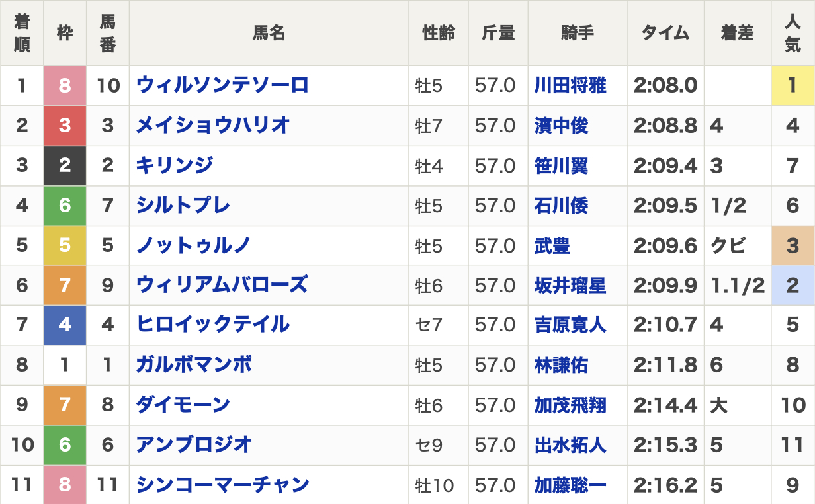Open horse link ウィルソンテソーロ
This screenshot has height=504, width=815.
coord(222,85)
